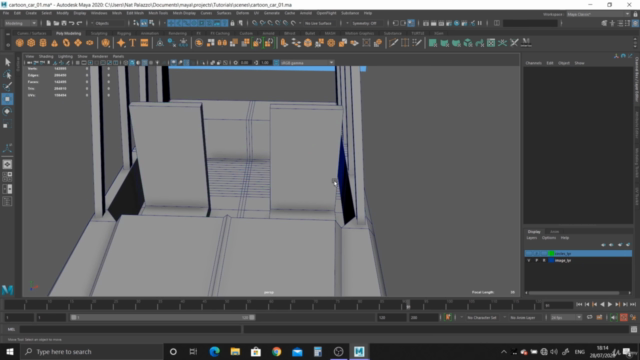Choose the Select tool in the toolbox
This screenshot has width=640, height=360.
point(7,62)
